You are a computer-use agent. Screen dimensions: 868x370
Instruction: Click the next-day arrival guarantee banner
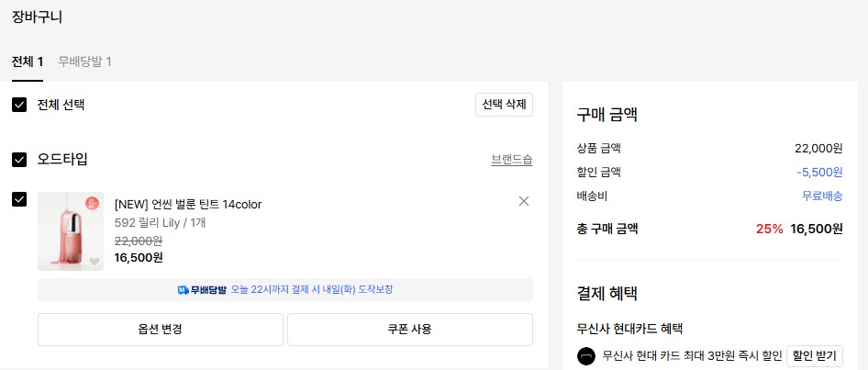[285, 290]
